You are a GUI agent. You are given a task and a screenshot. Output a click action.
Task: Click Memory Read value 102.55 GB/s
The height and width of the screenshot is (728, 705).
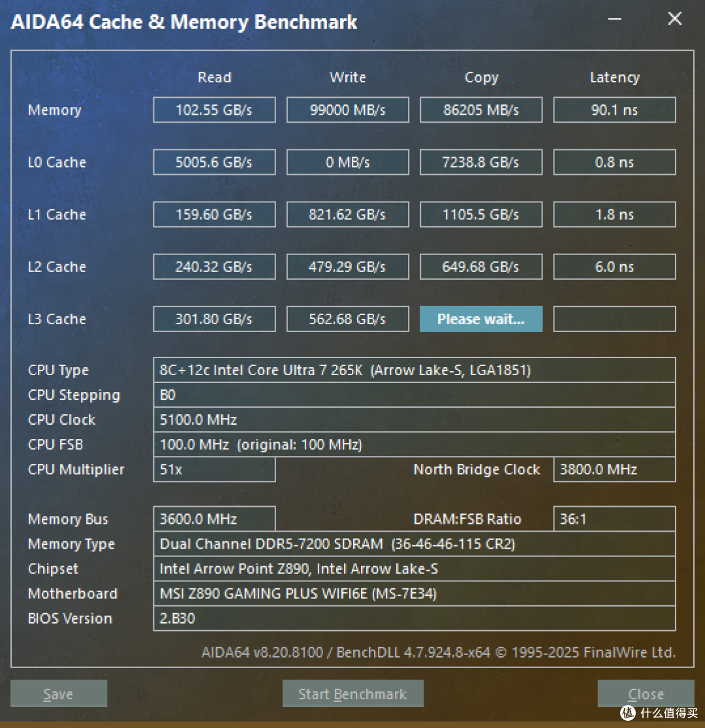tap(214, 110)
